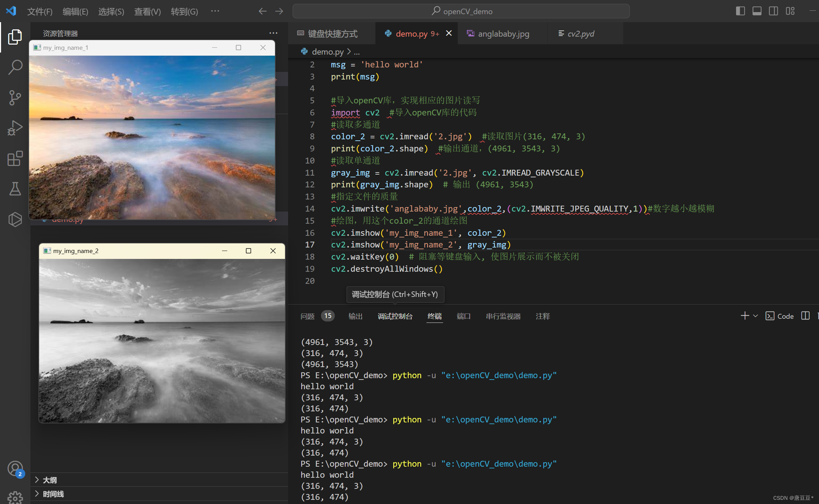819x504 pixels.
Task: Toggle the bottom panel layout icon
Action: pos(757,11)
